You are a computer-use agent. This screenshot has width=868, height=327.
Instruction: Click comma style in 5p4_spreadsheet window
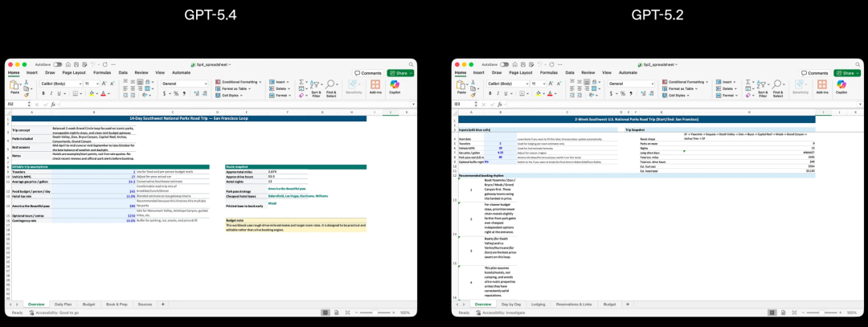click(184, 93)
